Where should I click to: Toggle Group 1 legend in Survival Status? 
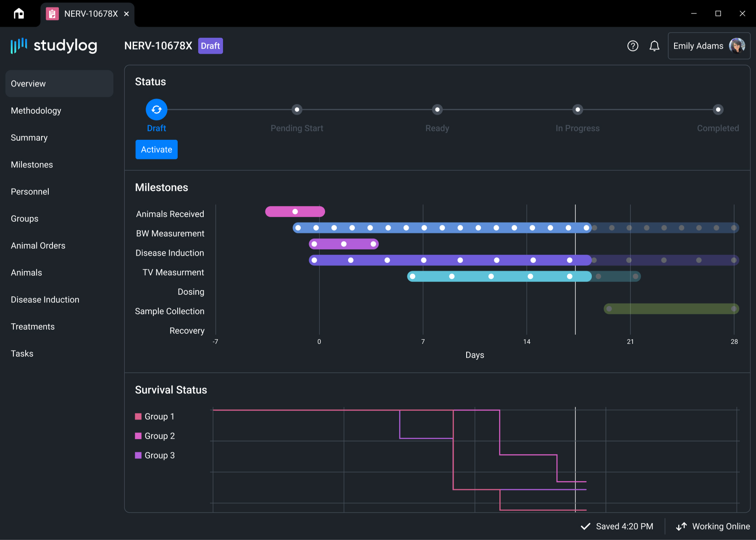155,417
